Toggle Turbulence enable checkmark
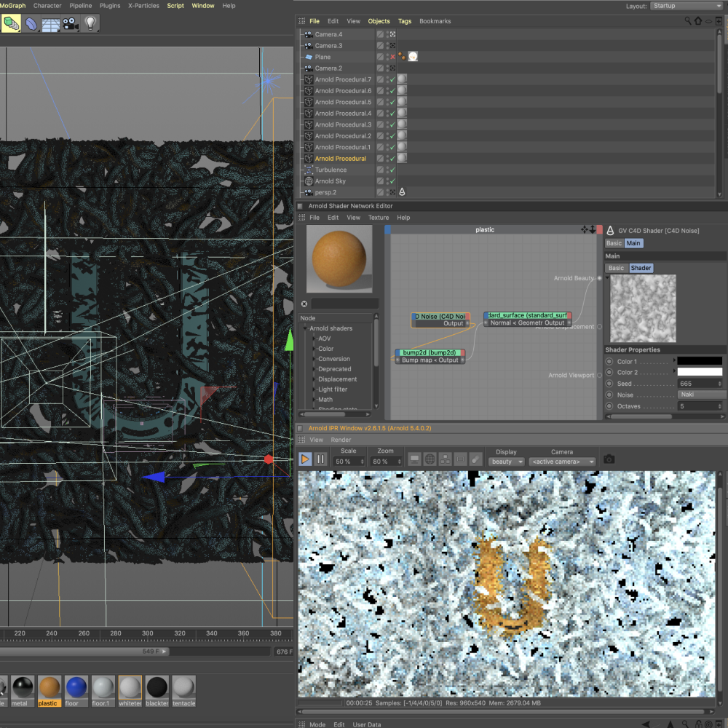Viewport: 728px width, 728px height. coord(393,170)
